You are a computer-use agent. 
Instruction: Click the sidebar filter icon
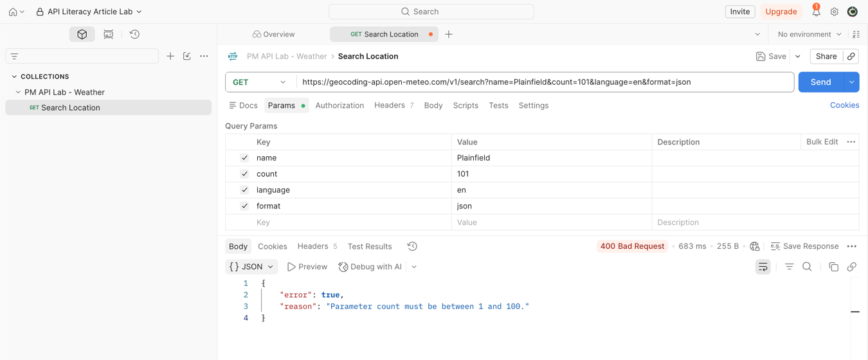point(14,57)
